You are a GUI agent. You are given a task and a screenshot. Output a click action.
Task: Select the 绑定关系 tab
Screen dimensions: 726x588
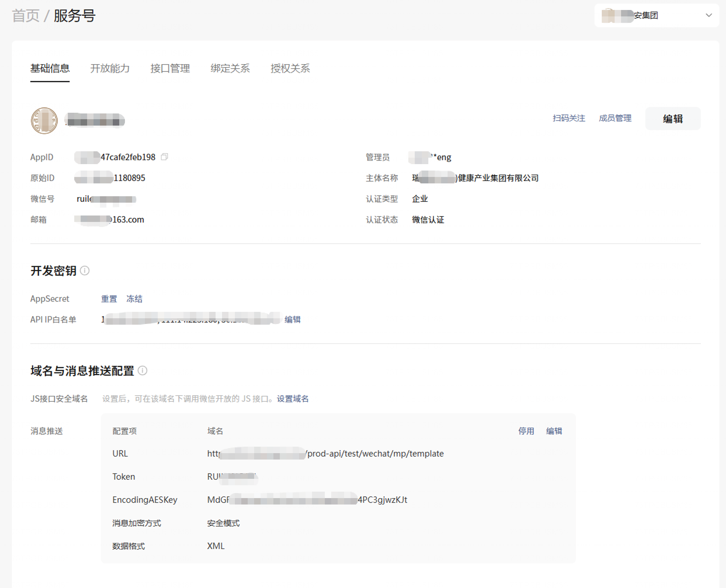click(x=230, y=68)
